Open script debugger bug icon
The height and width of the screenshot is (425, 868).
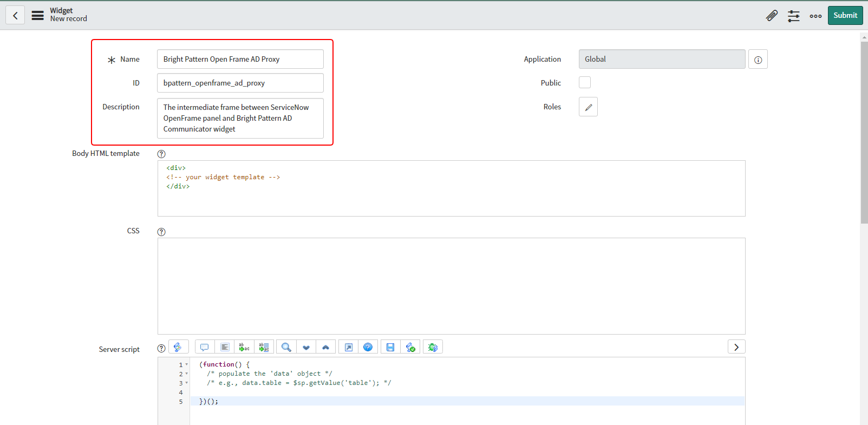tap(433, 347)
